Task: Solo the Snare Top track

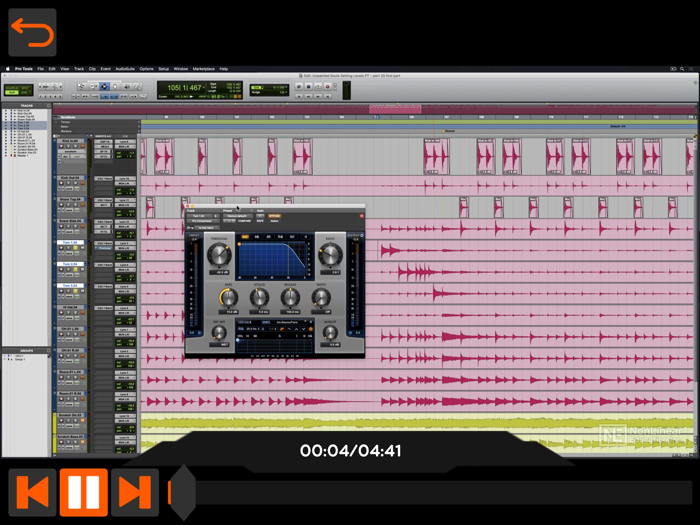Action: (75, 204)
